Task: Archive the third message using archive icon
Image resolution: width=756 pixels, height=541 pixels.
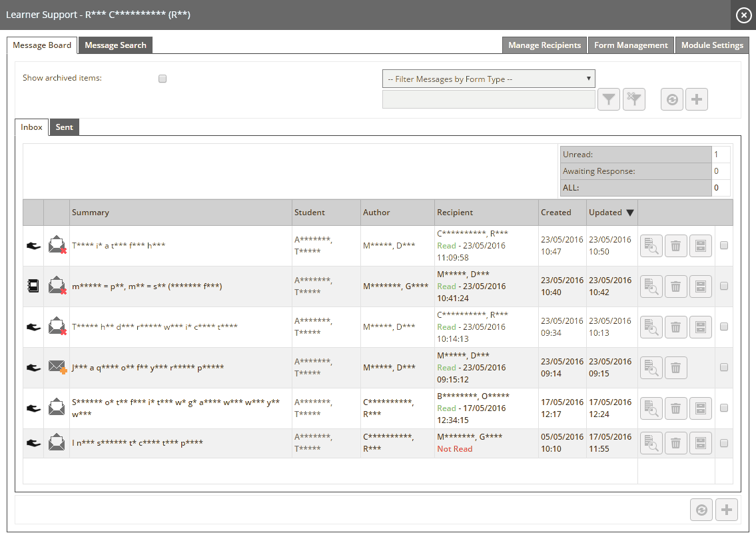Action: 700,327
